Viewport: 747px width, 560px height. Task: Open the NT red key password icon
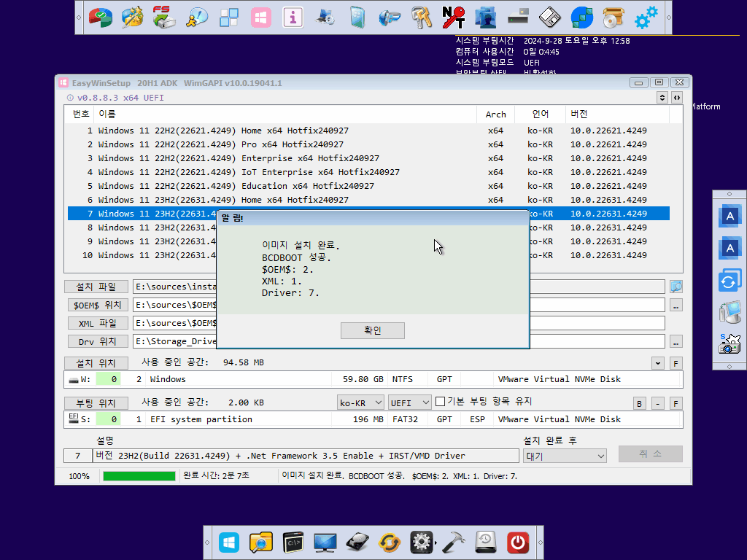pyautogui.click(x=453, y=17)
